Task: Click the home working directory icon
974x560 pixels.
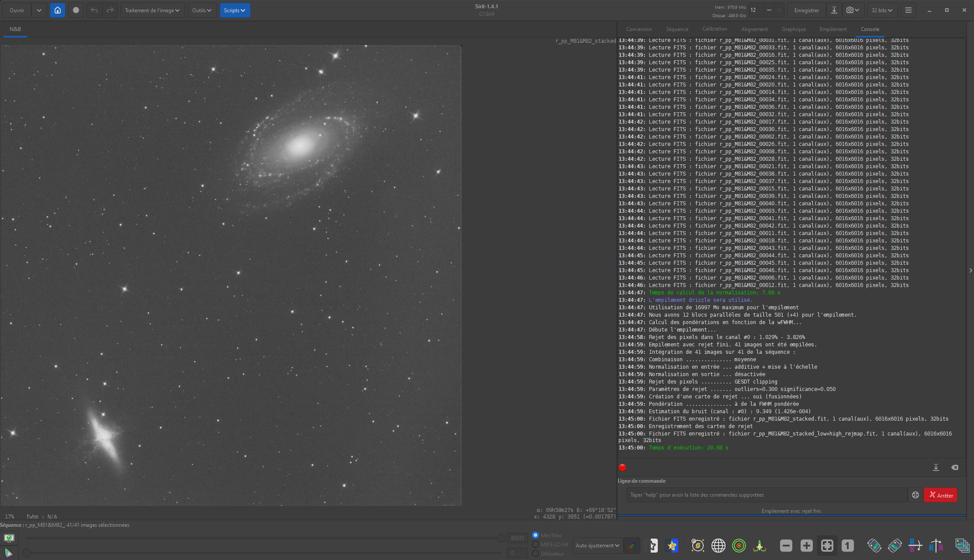Action: 58,10
